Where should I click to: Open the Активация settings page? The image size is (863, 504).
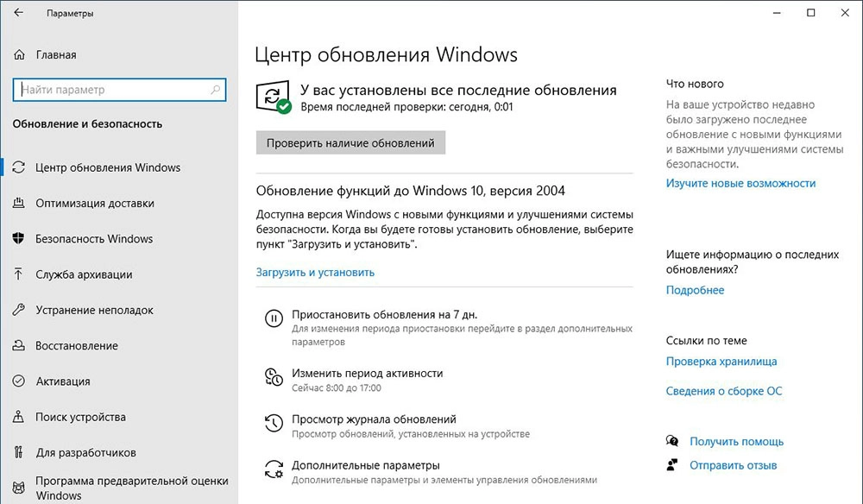(62, 381)
